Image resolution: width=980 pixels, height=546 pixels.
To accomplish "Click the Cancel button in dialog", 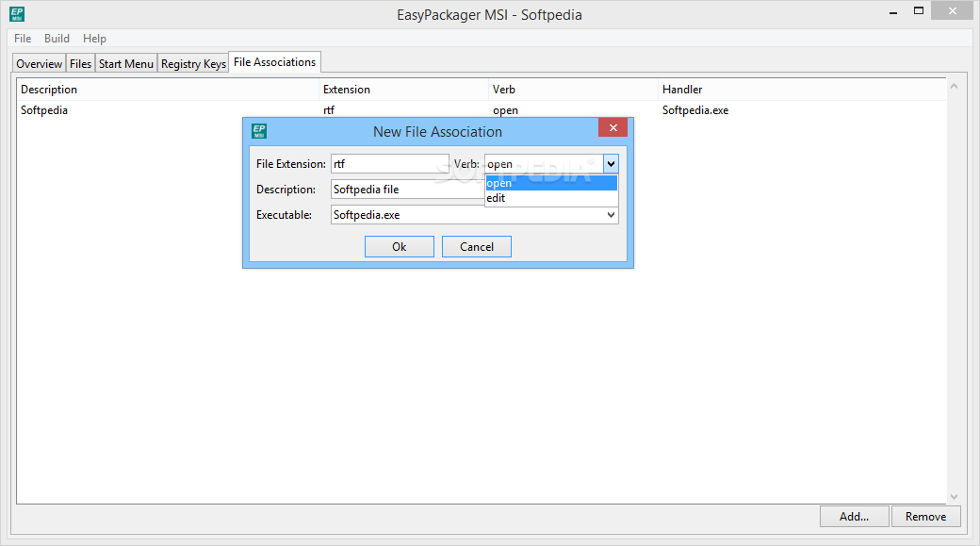I will (x=476, y=246).
